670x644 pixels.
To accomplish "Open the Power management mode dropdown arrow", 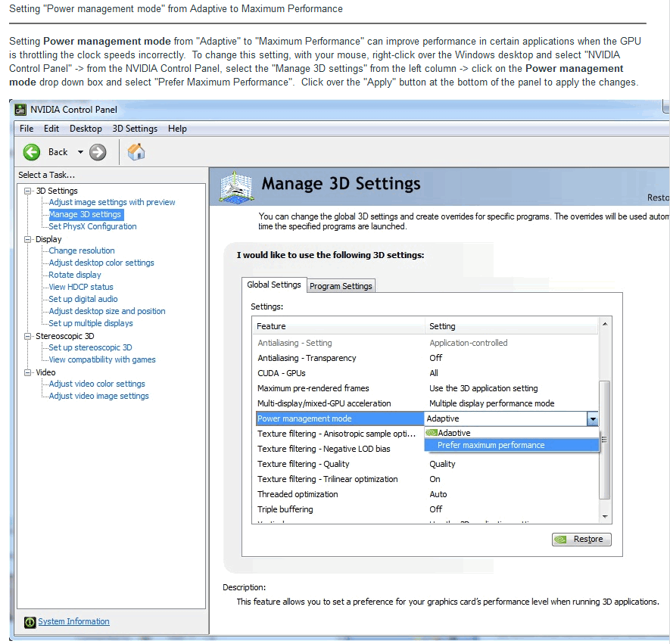I will click(593, 419).
